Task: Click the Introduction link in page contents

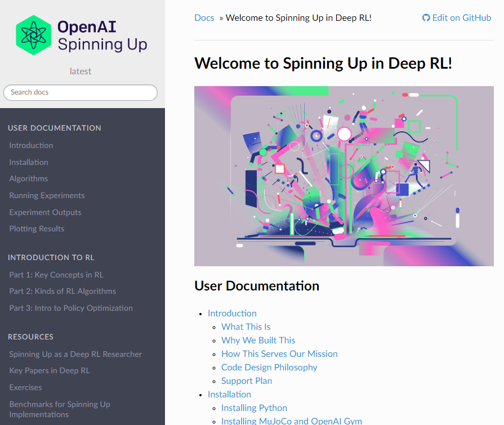Action: 232,314
